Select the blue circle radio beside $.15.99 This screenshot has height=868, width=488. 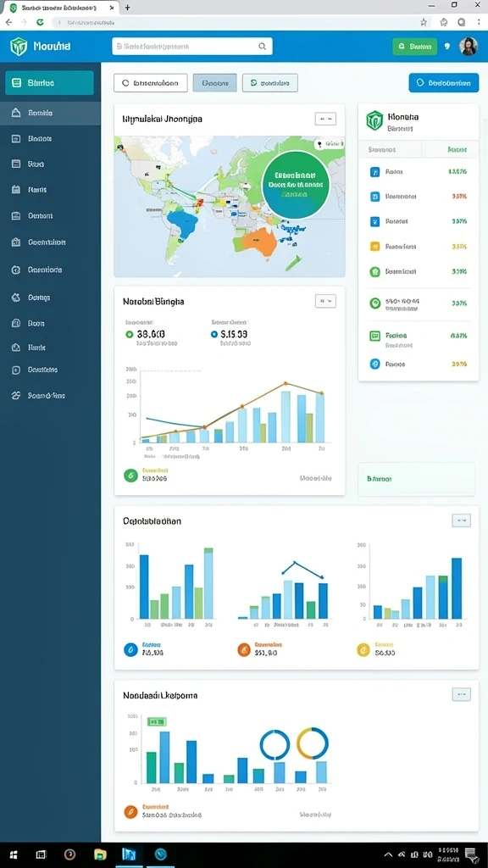click(214, 334)
